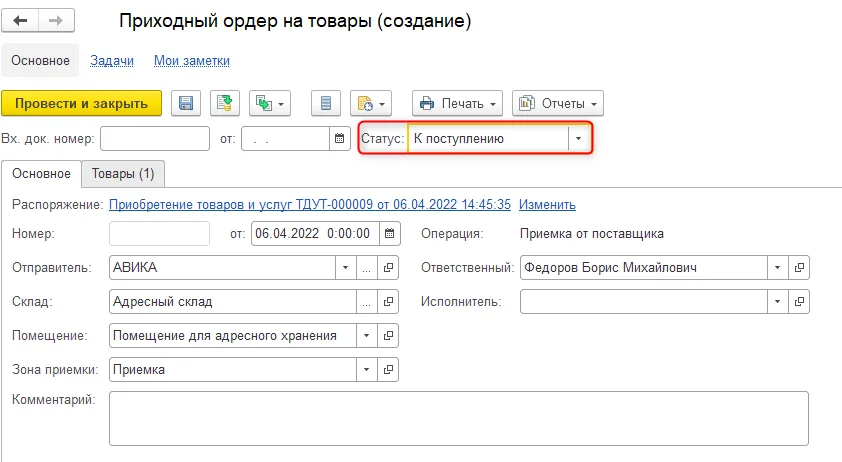
Task: Open the Задачи section link
Action: [112, 61]
